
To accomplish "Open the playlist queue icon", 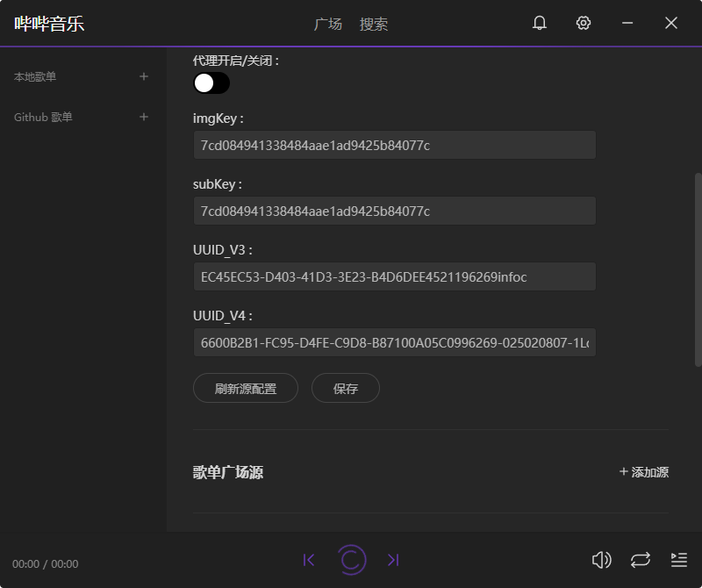I will point(678,559).
